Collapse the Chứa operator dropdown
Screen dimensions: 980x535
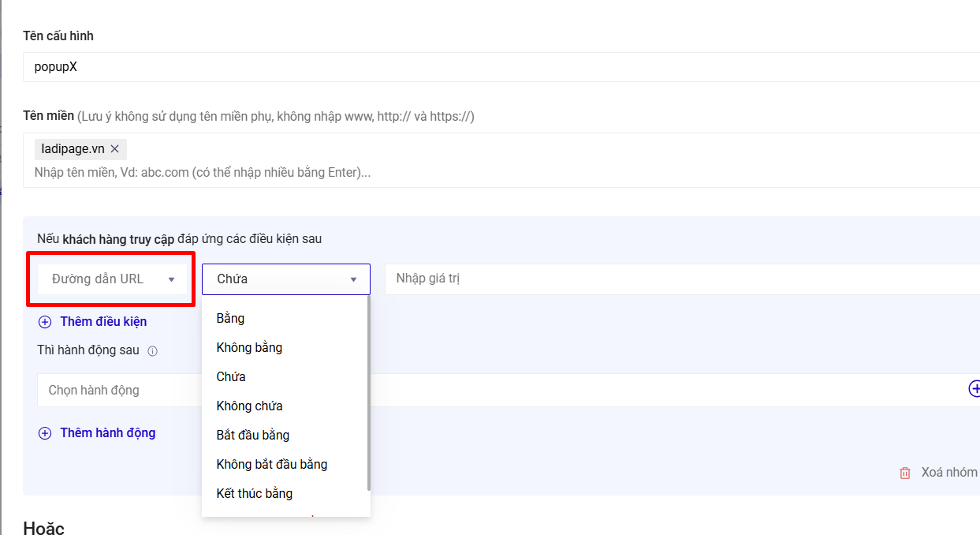pyautogui.click(x=286, y=279)
